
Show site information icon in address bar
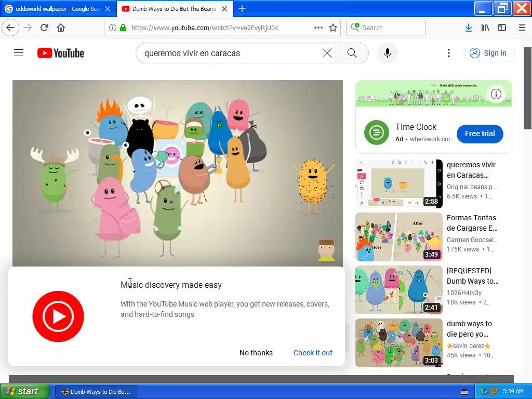coord(113,28)
